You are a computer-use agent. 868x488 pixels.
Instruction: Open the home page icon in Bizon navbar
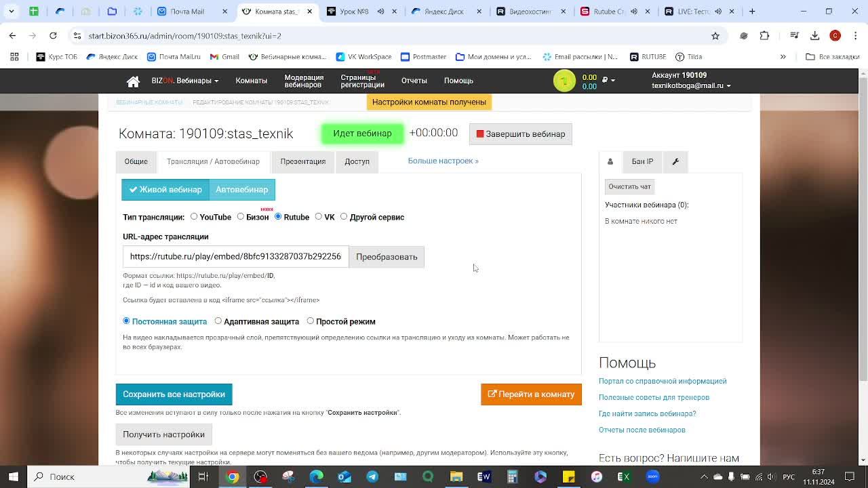click(133, 81)
